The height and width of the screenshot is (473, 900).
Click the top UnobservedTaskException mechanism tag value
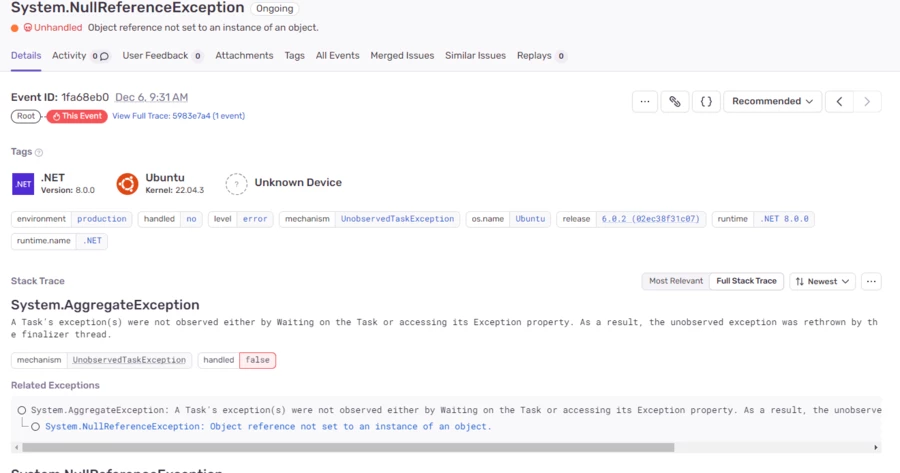point(397,219)
